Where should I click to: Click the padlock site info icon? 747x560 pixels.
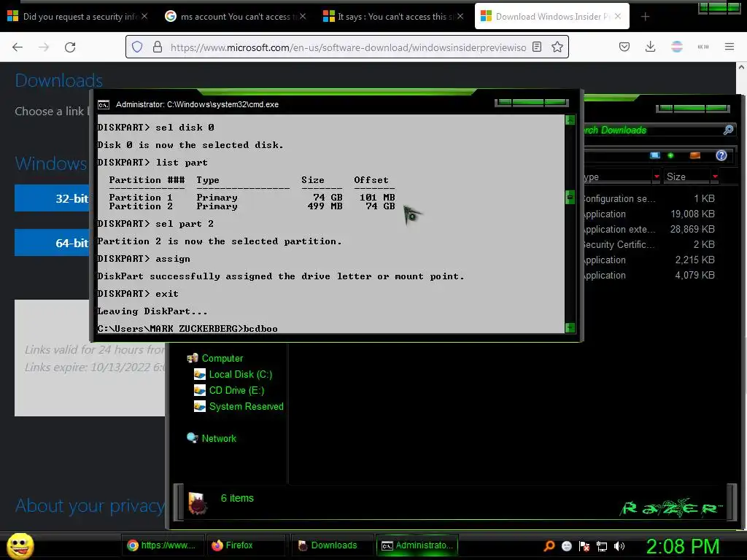(158, 47)
